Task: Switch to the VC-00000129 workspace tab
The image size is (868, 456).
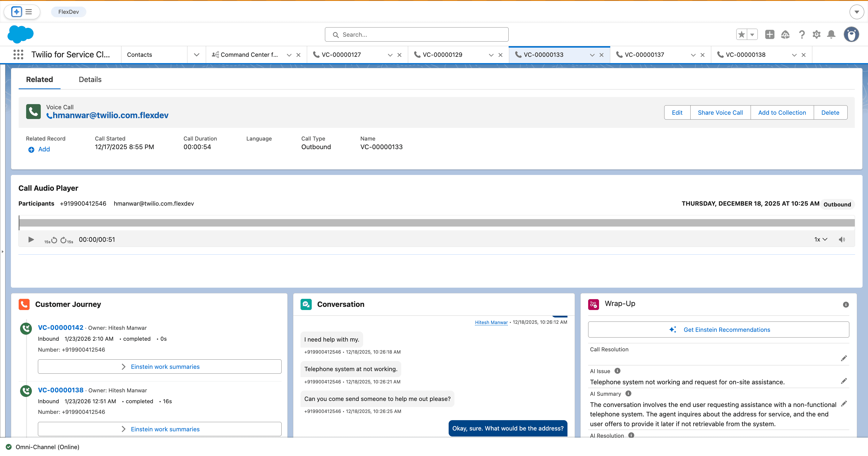Action: point(442,54)
